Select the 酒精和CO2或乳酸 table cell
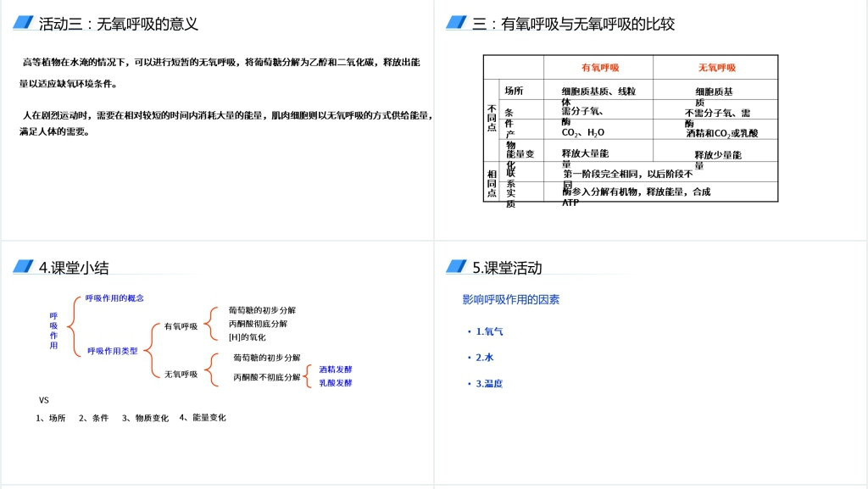The height and width of the screenshot is (489, 868). [721, 133]
